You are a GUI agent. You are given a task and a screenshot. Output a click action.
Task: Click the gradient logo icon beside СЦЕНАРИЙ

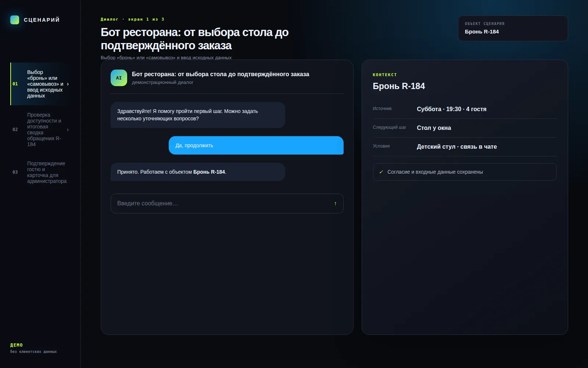15,20
